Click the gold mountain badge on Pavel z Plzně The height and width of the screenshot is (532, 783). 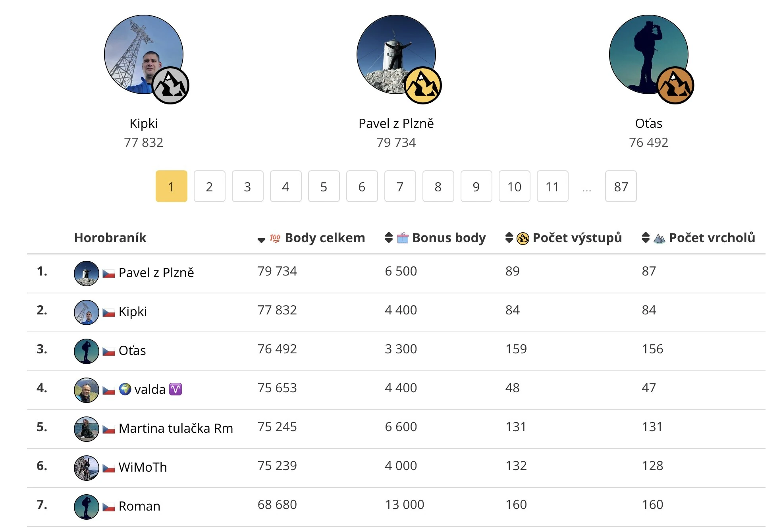pos(423,85)
